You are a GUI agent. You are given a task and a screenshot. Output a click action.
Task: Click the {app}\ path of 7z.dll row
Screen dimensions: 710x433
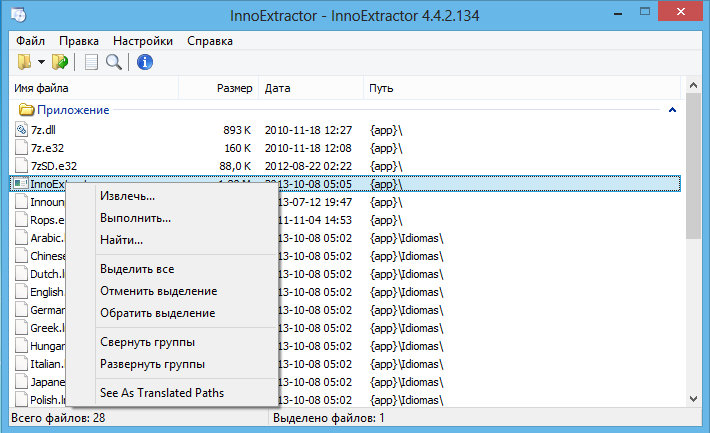[386, 130]
